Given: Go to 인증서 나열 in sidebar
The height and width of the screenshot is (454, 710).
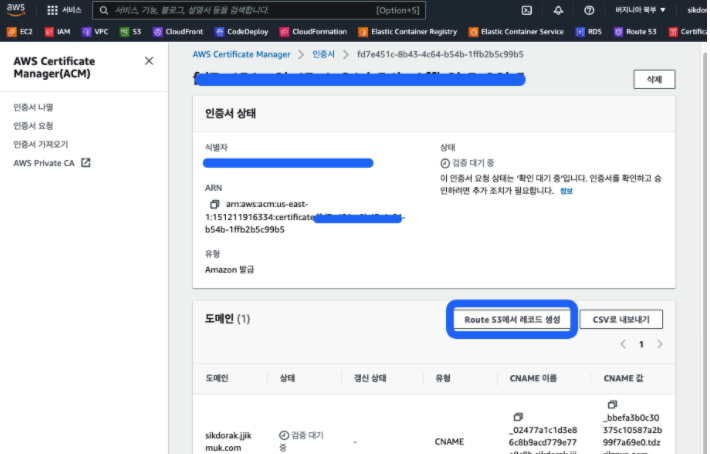Looking at the screenshot, I should click(x=33, y=107).
